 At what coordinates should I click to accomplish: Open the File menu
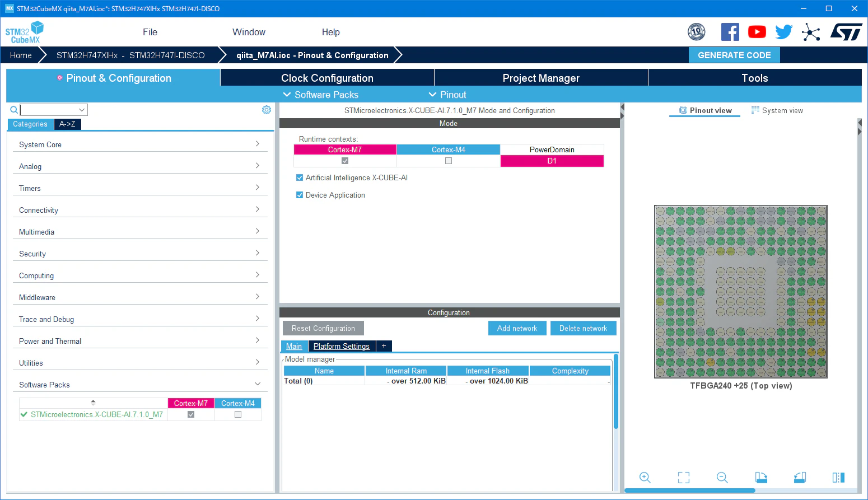(150, 32)
